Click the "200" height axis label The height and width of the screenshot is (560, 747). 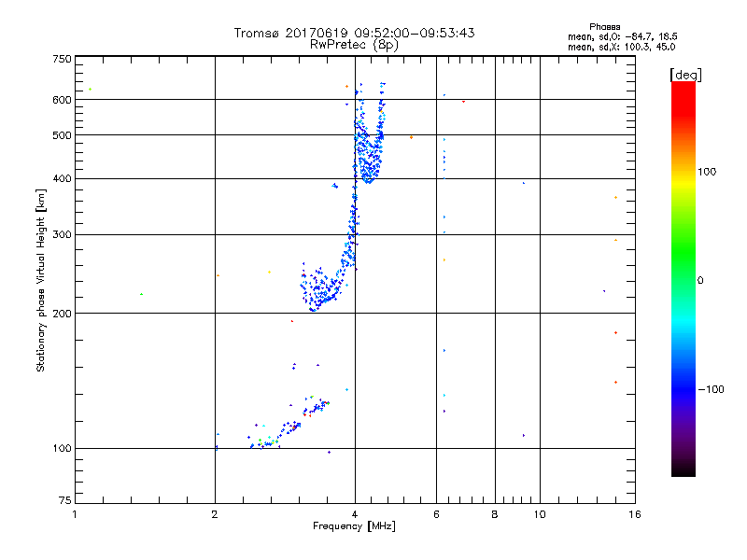pos(62,314)
